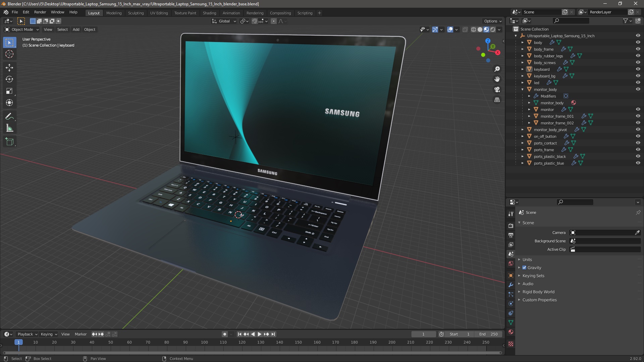Hide the keyboard object in outliner
The image size is (644, 362).
pyautogui.click(x=638, y=69)
